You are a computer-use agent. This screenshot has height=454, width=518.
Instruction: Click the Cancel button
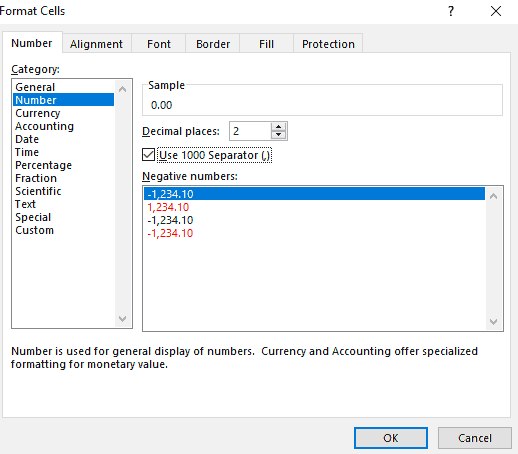pos(475,438)
